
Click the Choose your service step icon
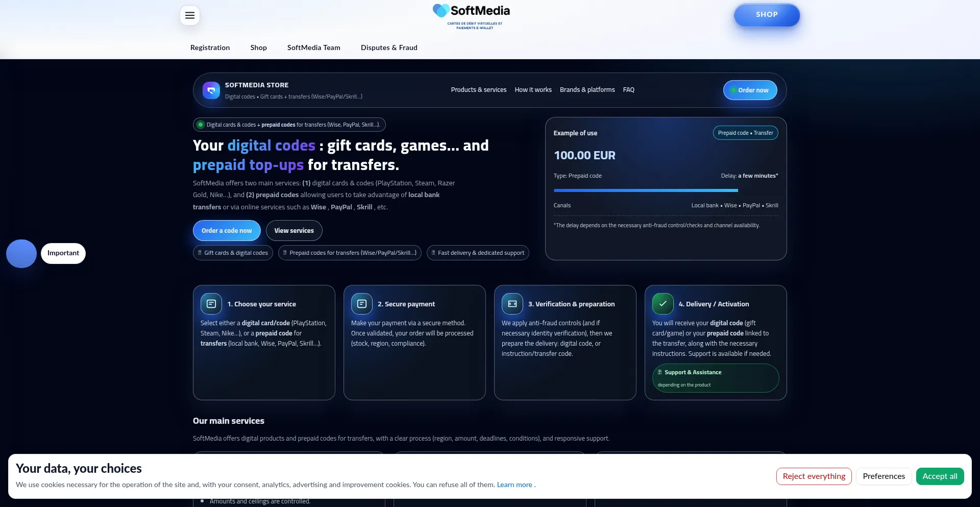click(x=211, y=304)
